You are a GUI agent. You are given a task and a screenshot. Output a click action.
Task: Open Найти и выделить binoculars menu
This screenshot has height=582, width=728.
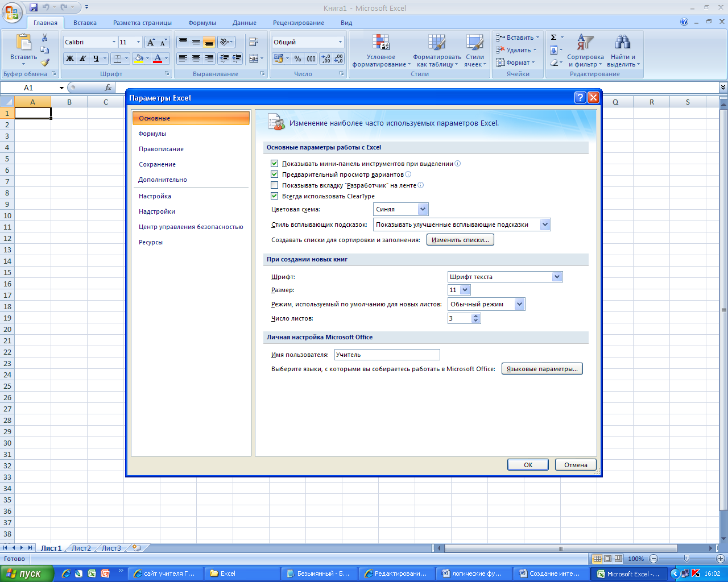click(x=623, y=51)
